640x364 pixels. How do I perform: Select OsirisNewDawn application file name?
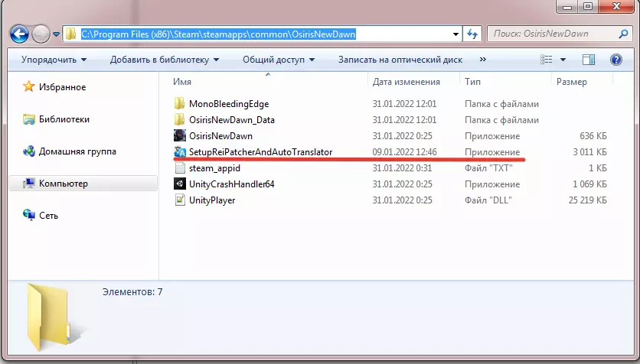tap(220, 136)
